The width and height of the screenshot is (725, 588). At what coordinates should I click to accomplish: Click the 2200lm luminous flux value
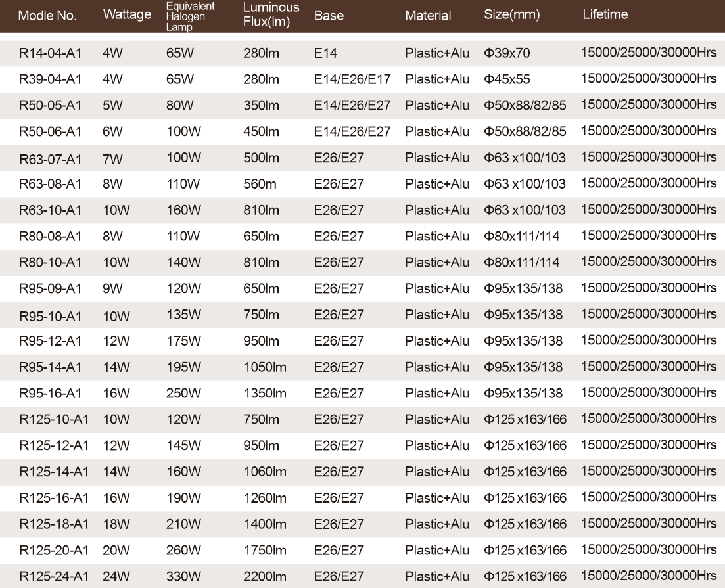click(x=265, y=577)
